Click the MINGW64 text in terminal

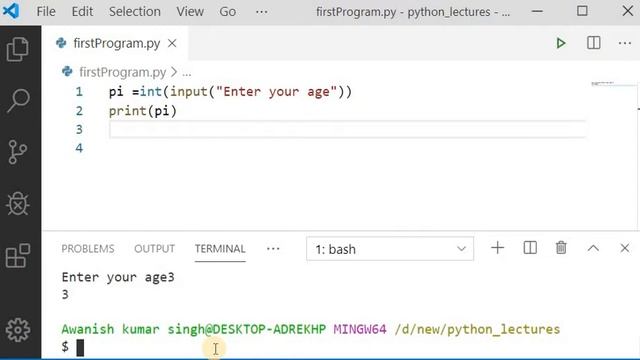[x=360, y=329]
